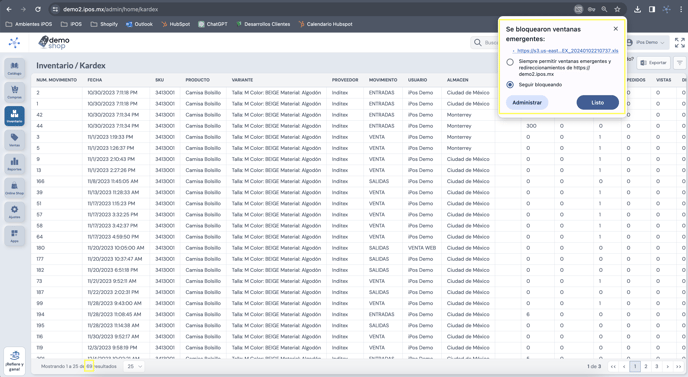Open the Catálogo section in sidebar

(x=14, y=68)
